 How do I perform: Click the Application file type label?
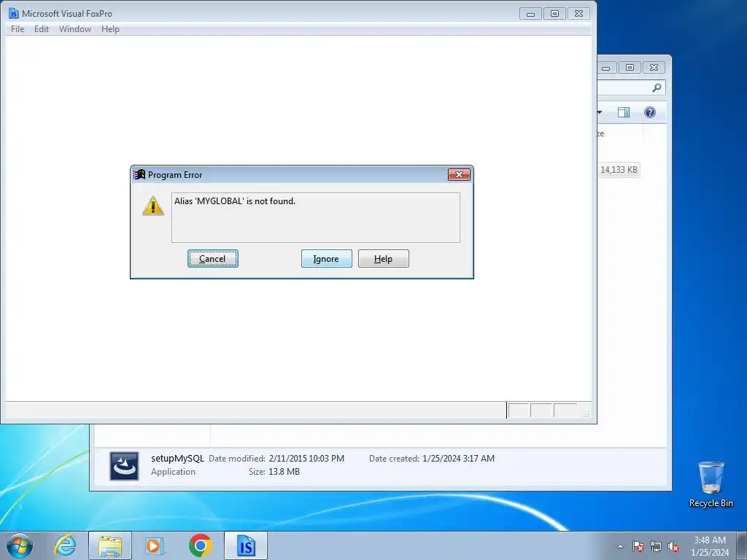click(x=173, y=472)
